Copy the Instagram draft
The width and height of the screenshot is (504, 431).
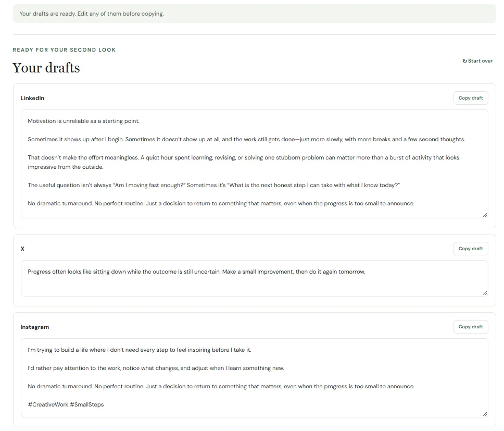[x=471, y=327]
